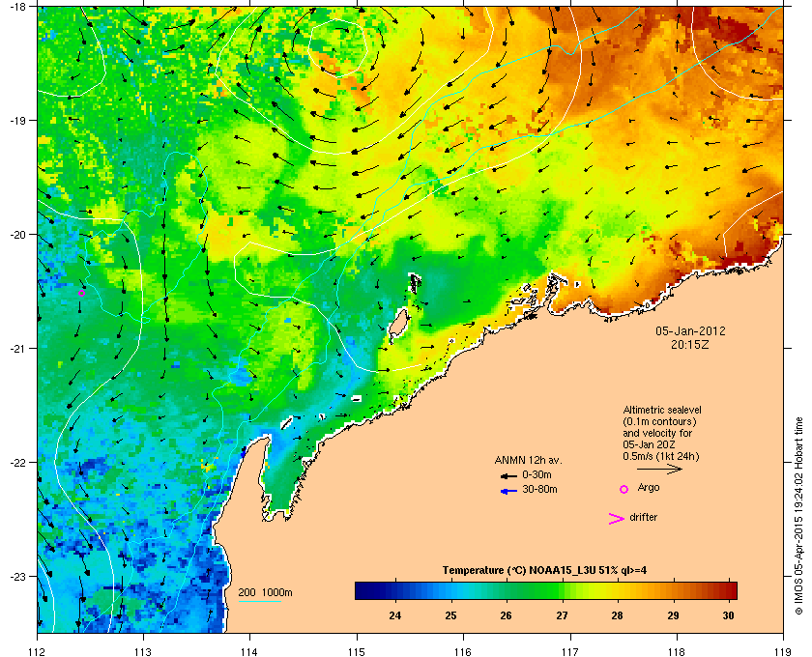
Task: Click the '-22' latitude axis label
Action: point(17,463)
